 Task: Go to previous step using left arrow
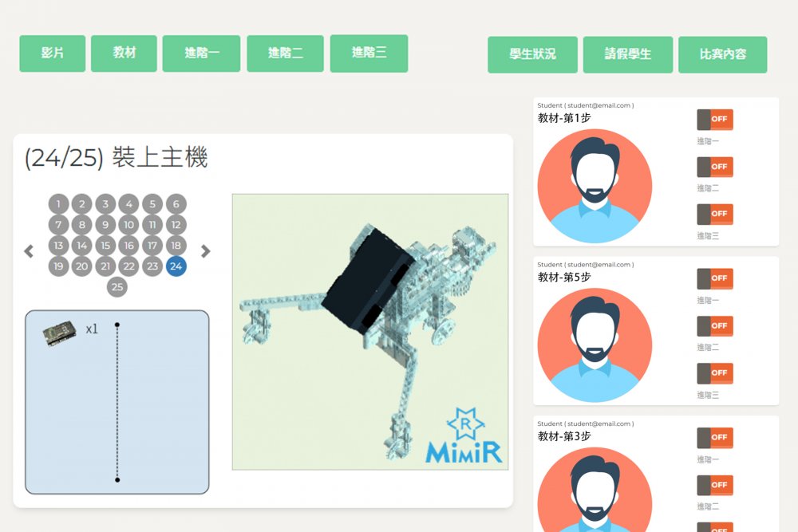pyautogui.click(x=29, y=251)
